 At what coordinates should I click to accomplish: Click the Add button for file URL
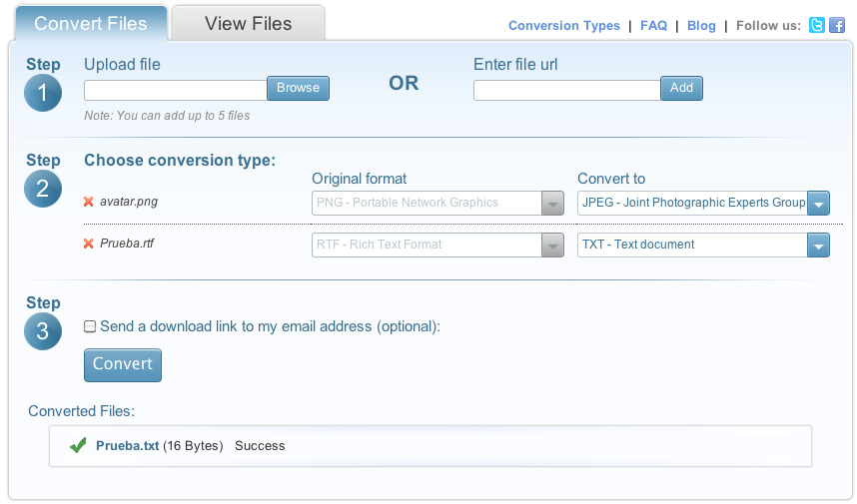coord(681,89)
